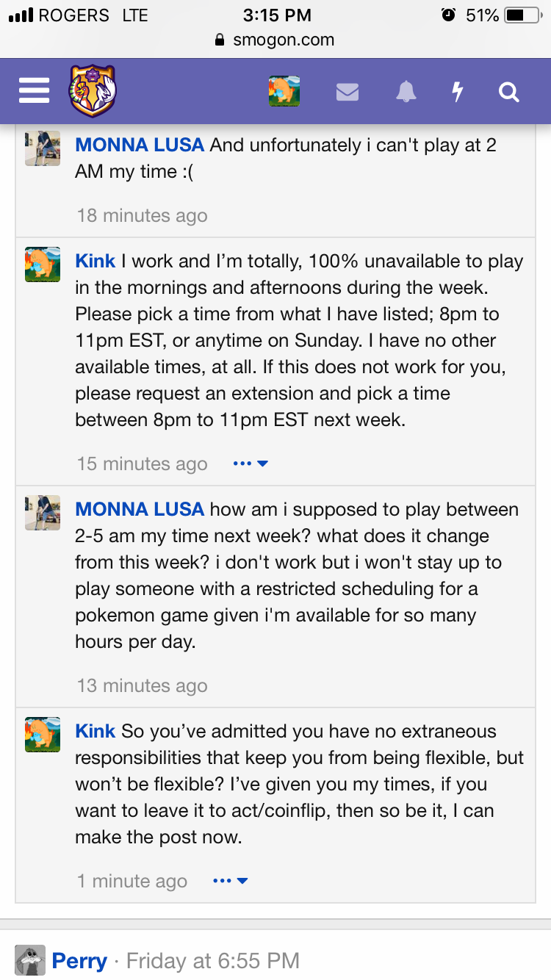Expand options for Kink's 1 minute ago comment
The image size is (551, 980).
[230, 881]
